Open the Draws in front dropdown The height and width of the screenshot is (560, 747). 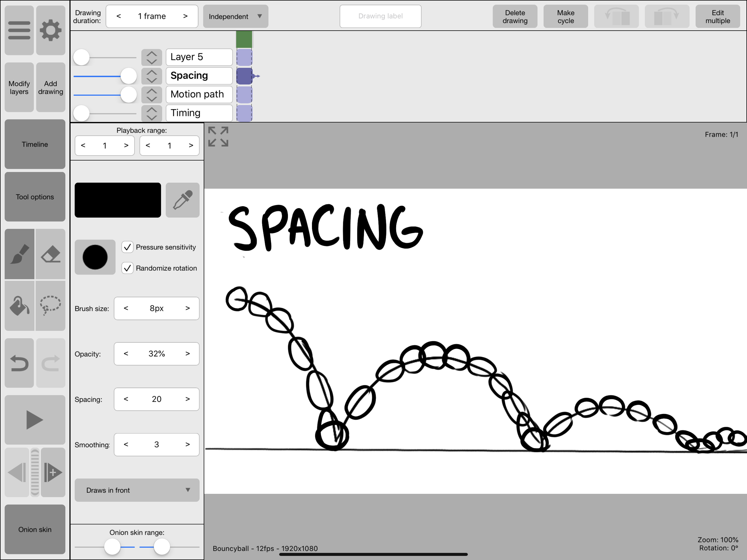(x=137, y=490)
